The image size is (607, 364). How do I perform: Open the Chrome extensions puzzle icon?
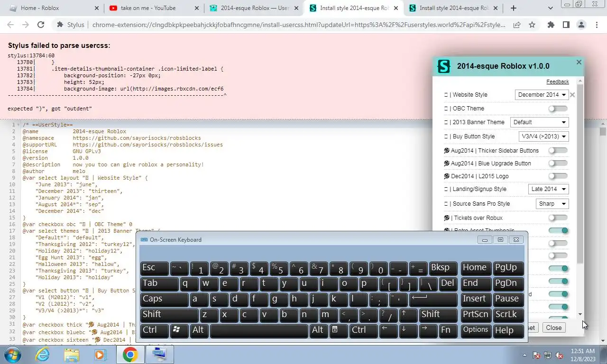551,25
